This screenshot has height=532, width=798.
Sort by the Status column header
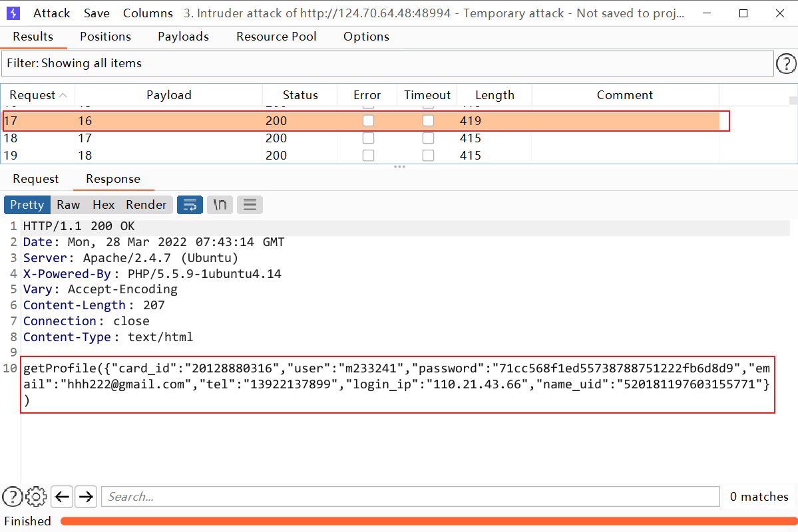300,95
